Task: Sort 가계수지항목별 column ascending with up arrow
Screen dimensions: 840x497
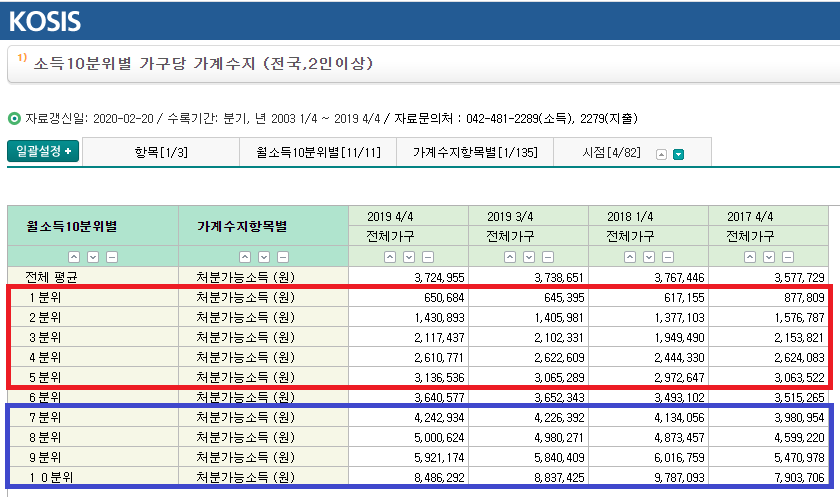Action: [245, 257]
